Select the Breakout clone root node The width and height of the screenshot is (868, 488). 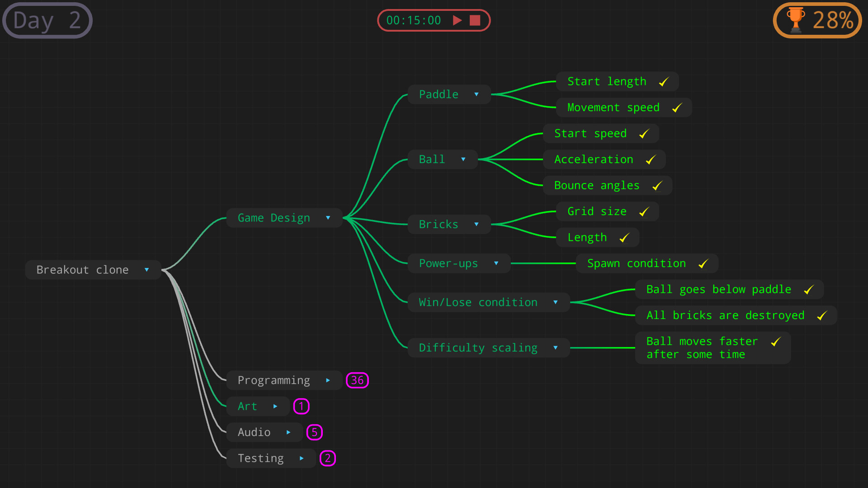(x=83, y=270)
